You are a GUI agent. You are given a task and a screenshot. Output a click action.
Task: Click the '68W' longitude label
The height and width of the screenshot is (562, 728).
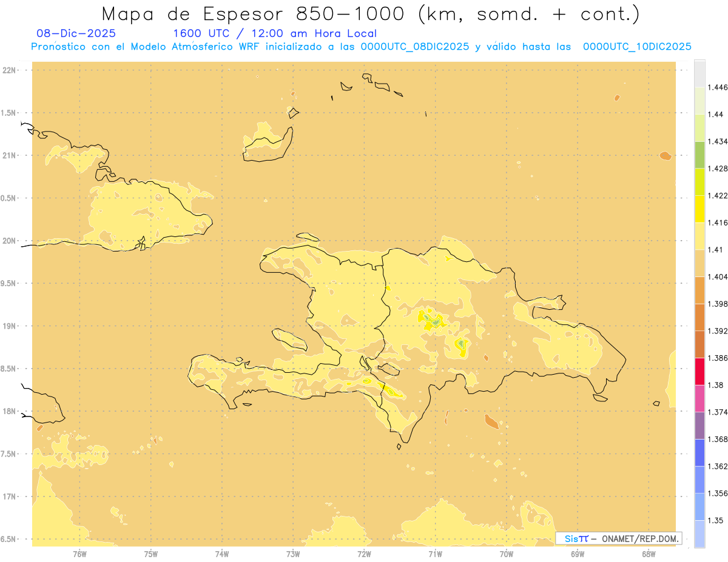pyautogui.click(x=649, y=554)
